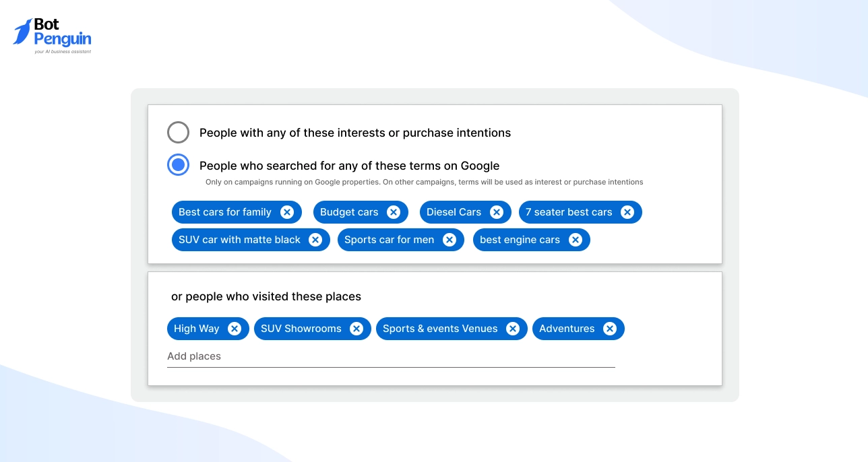Click the BotPenguin logo
Screen dimensions: 868x462
(53, 36)
